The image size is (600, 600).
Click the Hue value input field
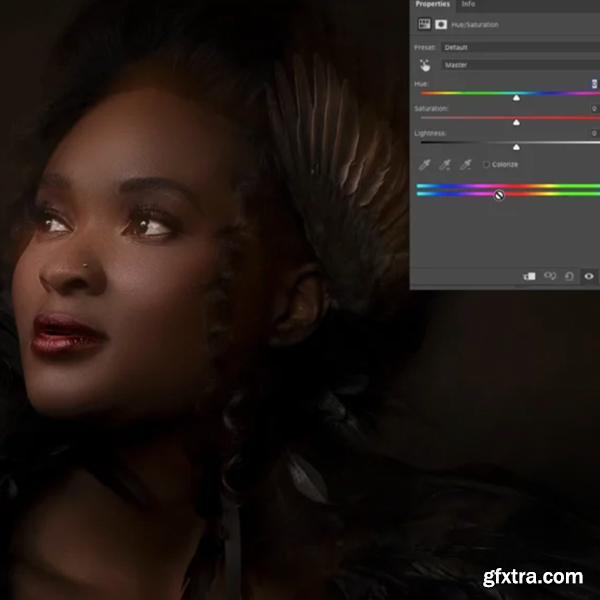(594, 84)
